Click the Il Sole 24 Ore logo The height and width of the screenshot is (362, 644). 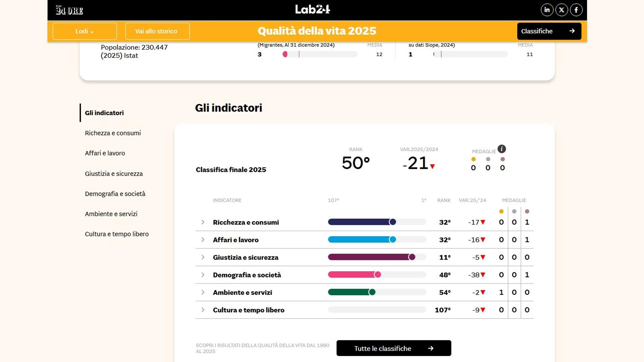tap(69, 10)
